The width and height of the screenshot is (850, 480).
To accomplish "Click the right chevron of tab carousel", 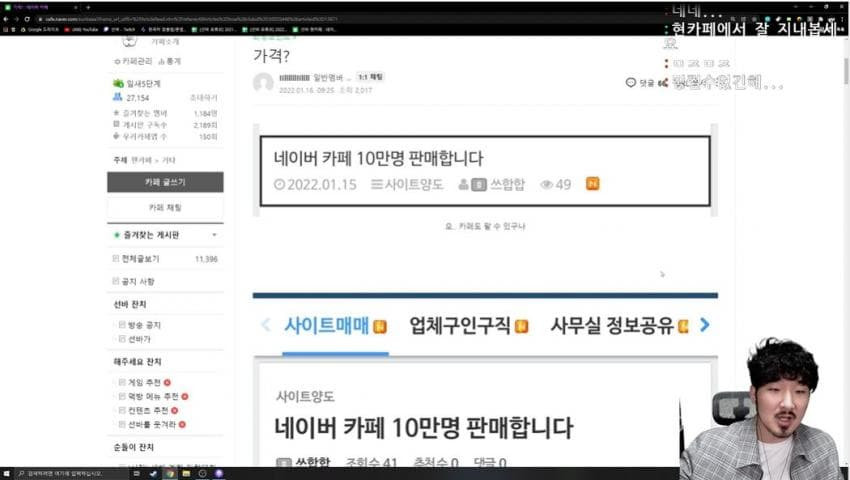I will [x=704, y=325].
